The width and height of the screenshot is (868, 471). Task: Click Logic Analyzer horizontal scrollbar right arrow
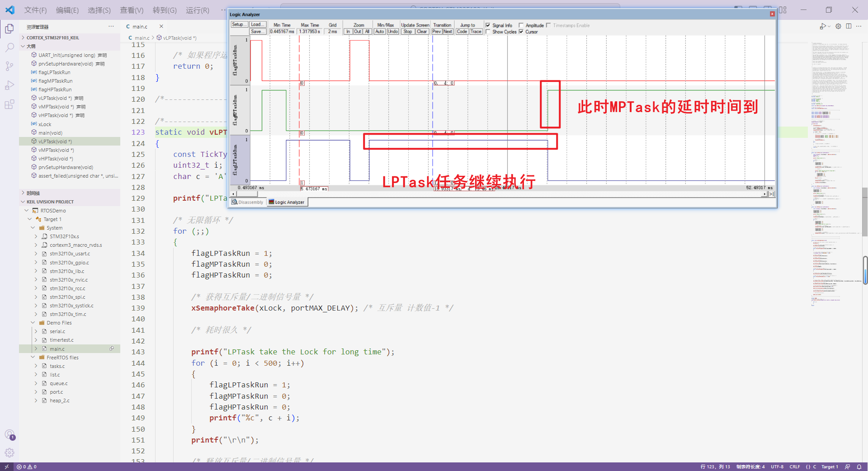pos(764,194)
